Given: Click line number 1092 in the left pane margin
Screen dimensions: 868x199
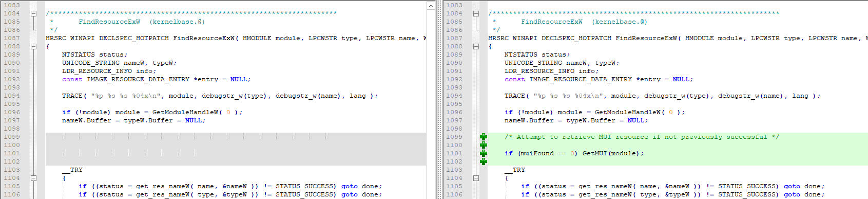Looking at the screenshot, I should click(12, 79).
